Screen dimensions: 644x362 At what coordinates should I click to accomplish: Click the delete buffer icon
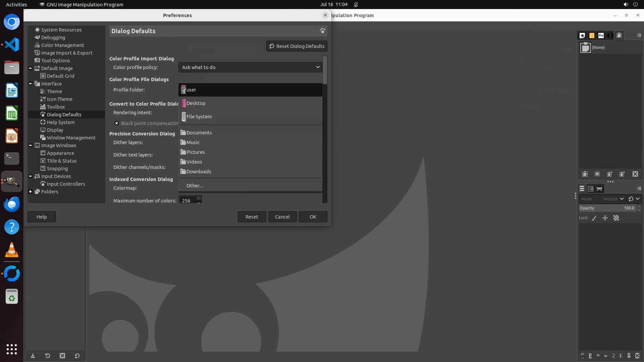(635, 174)
